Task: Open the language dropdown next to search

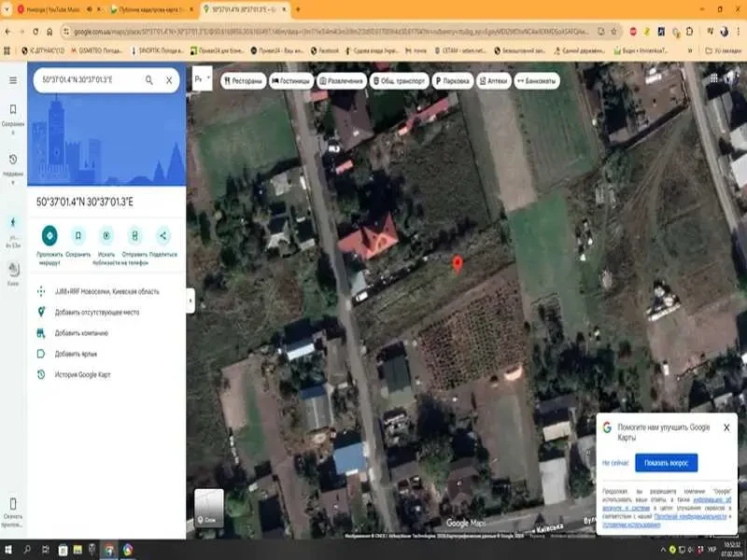Action: point(201,80)
